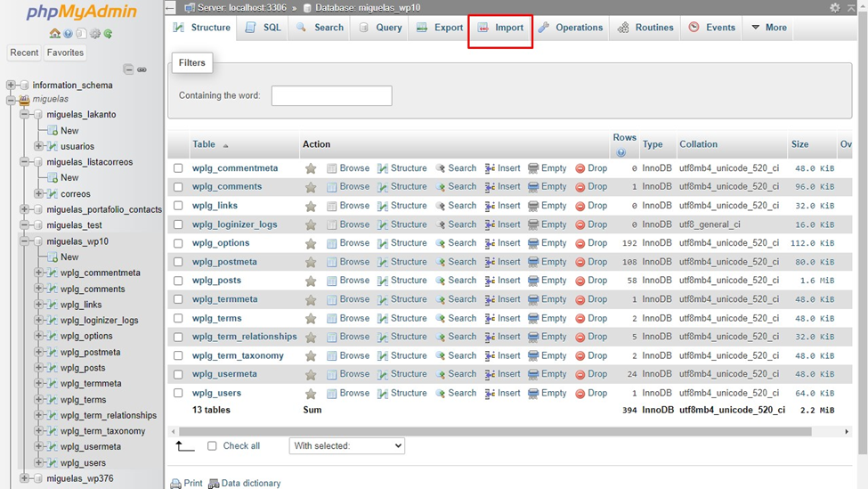This screenshot has width=868, height=489.
Task: Open the With selected dropdown
Action: pos(347,446)
